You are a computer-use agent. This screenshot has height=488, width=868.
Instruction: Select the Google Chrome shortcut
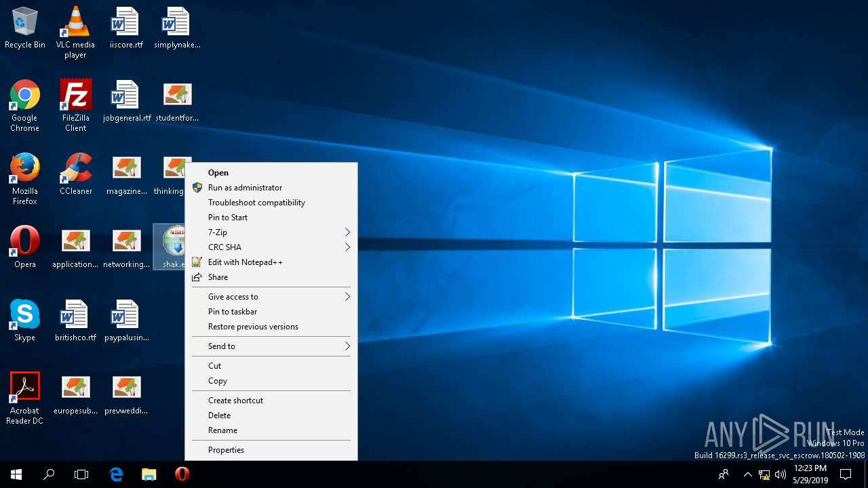[x=25, y=106]
